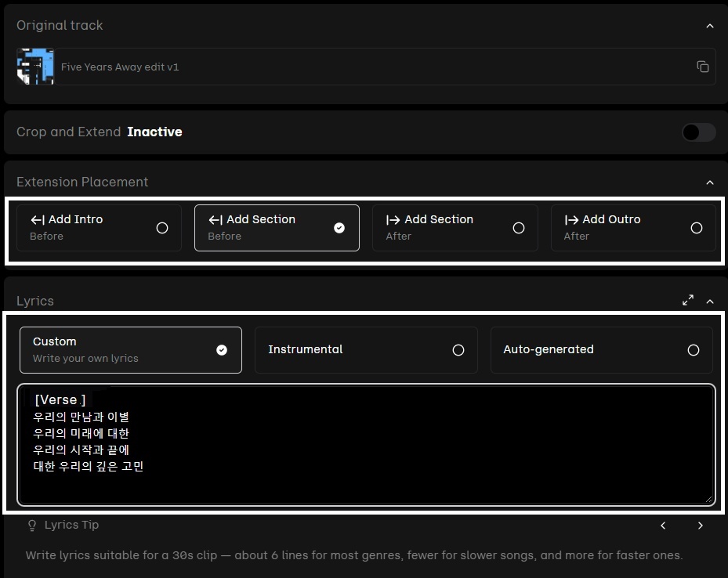
Task: Select the Add Intro Before radio button
Action: [x=162, y=228]
